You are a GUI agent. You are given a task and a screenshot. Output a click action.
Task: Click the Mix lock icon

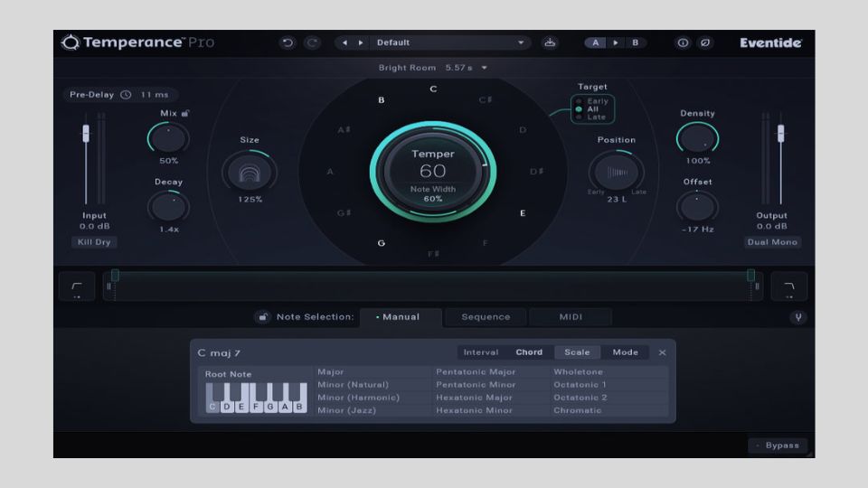(x=185, y=114)
